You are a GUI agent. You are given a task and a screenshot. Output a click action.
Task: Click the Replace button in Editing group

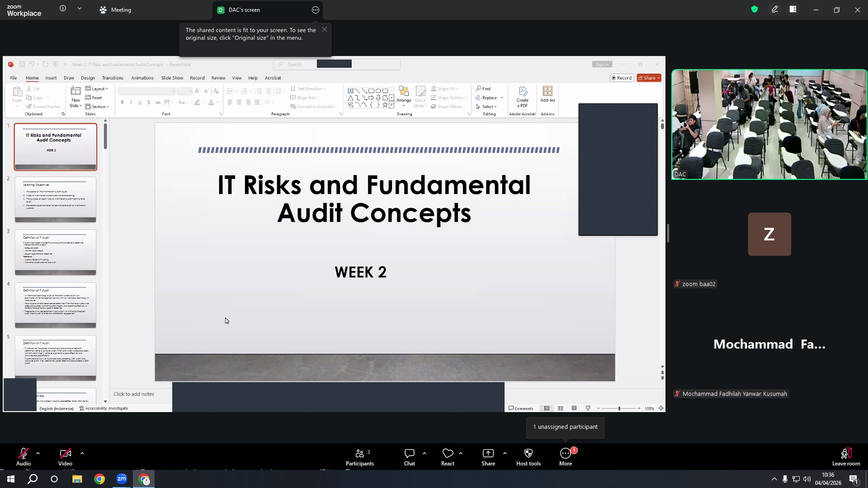tap(489, 98)
